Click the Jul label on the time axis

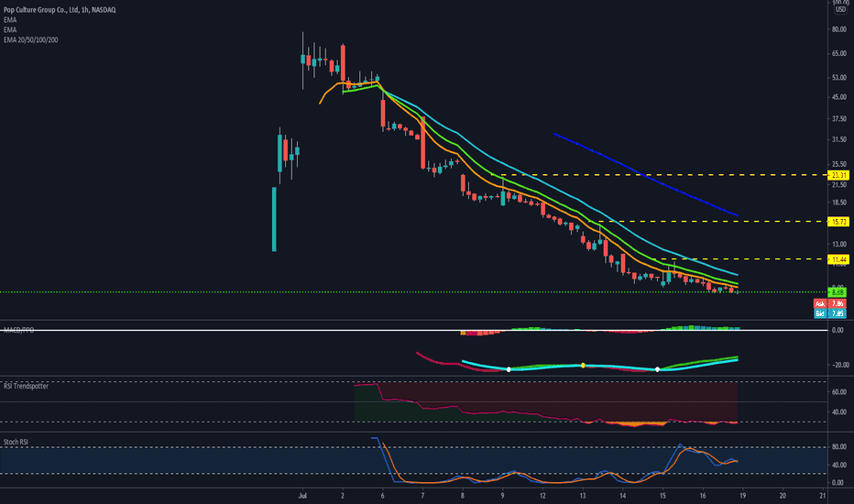[302, 496]
